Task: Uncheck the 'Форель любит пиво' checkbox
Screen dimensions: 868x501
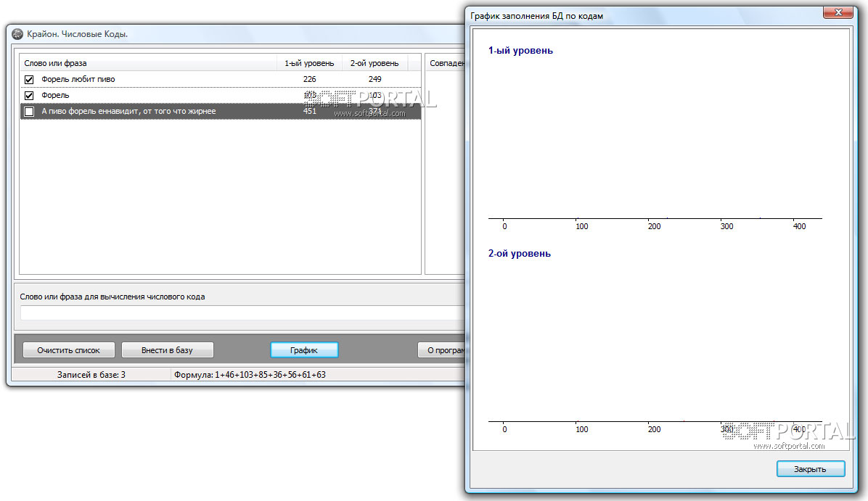Action: click(29, 80)
